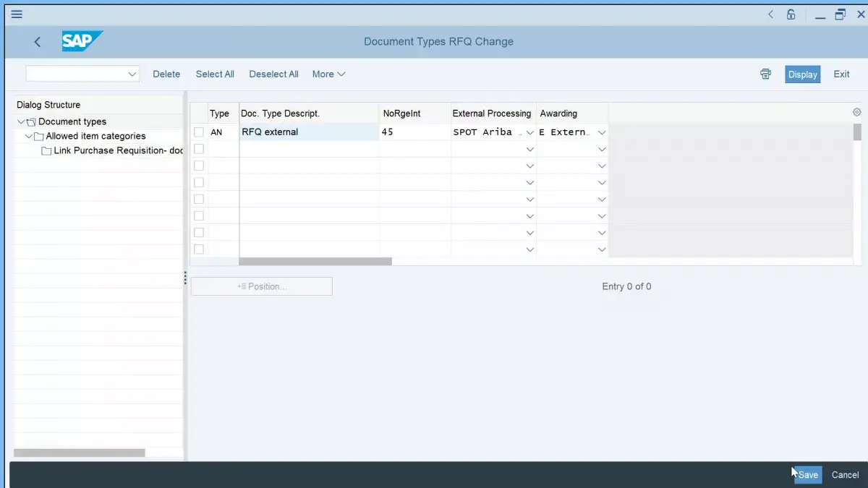Tick the checkbox of the sixth table row

pos(199,215)
